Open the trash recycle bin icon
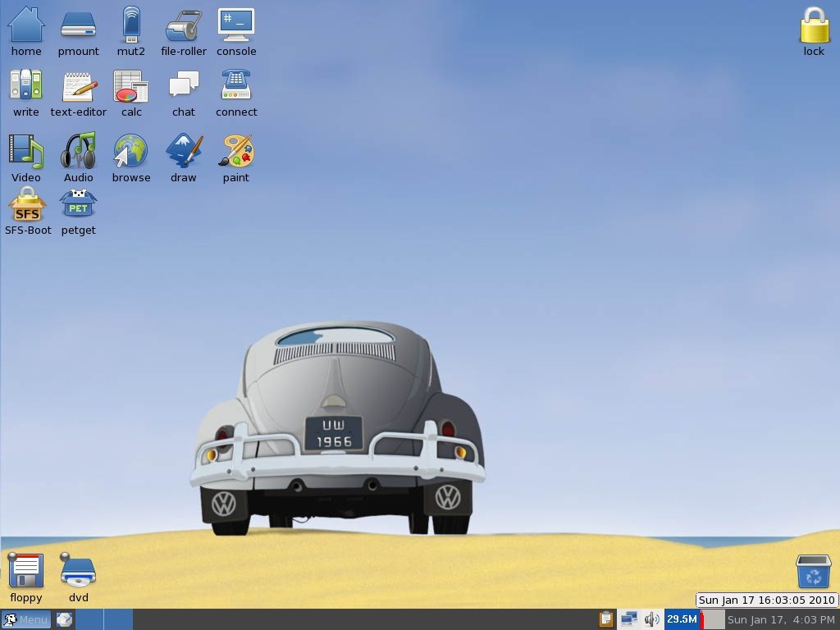The height and width of the screenshot is (630, 840). 813,571
